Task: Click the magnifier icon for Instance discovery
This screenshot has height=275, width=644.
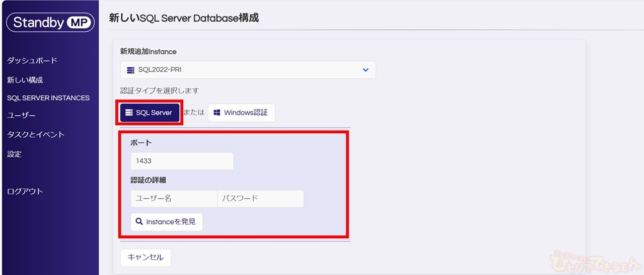Action: point(139,222)
